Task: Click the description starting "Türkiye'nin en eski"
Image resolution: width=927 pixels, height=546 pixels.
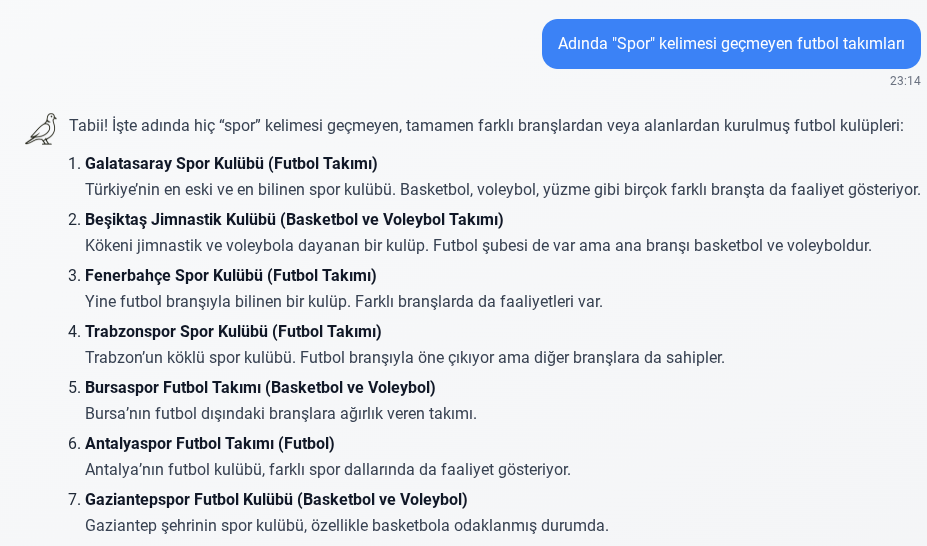Action: click(x=502, y=189)
